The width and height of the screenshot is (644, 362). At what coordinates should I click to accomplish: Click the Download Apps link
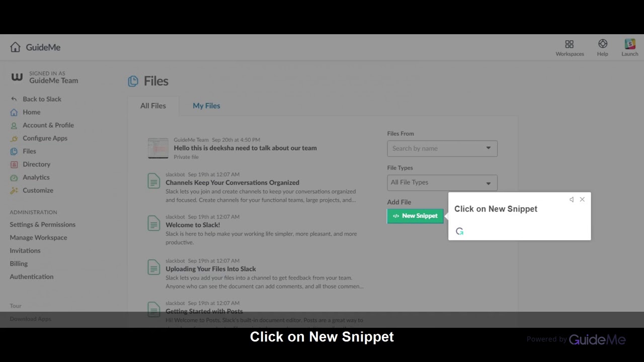(x=30, y=319)
